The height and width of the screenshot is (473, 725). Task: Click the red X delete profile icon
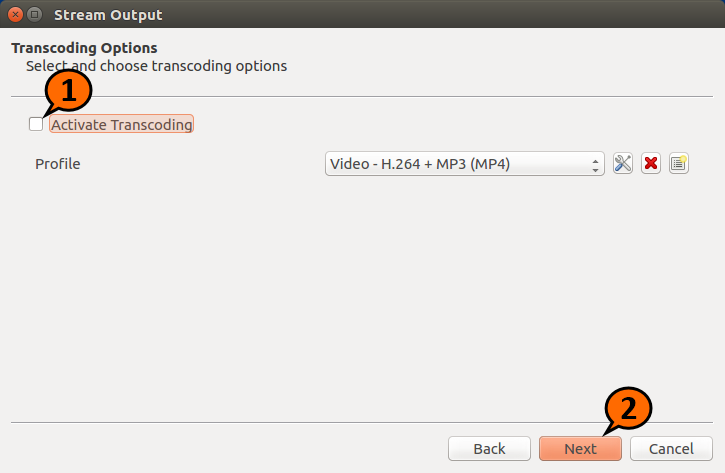(x=651, y=164)
